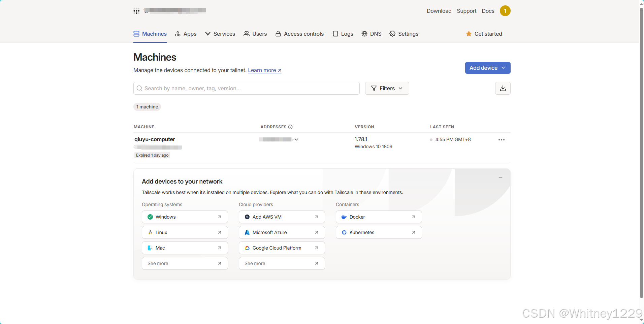Viewport: 644px width, 324px height.
Task: Collapse the Add devices panel
Action: [501, 177]
